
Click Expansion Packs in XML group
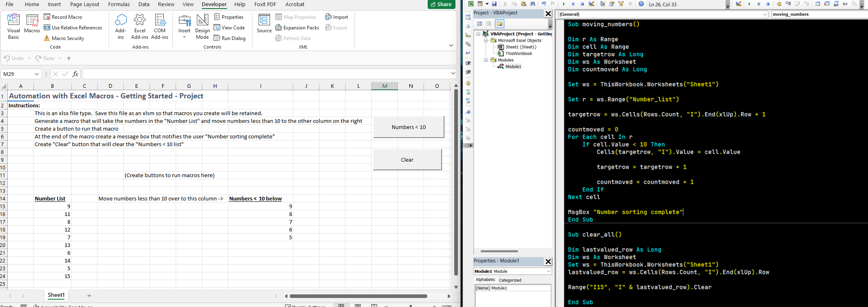tap(297, 27)
